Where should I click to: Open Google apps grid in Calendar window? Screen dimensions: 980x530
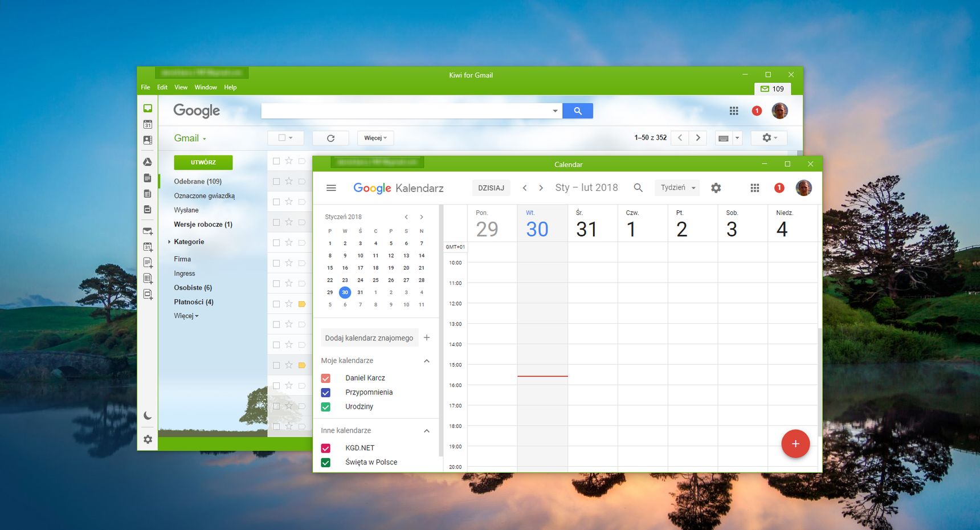tap(755, 188)
